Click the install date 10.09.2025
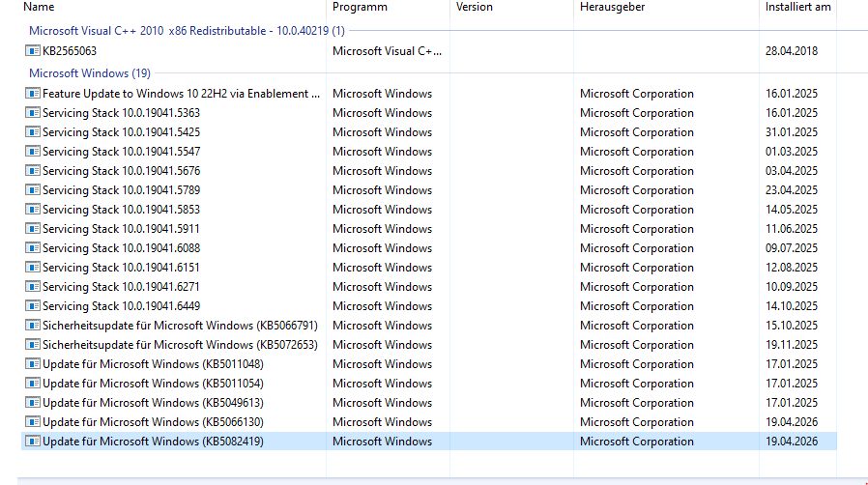Viewport: 868px width, 485px height. [792, 287]
